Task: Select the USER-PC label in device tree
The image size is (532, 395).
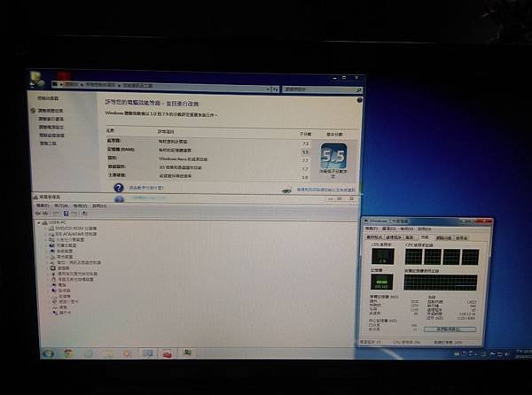Action: 57,222
